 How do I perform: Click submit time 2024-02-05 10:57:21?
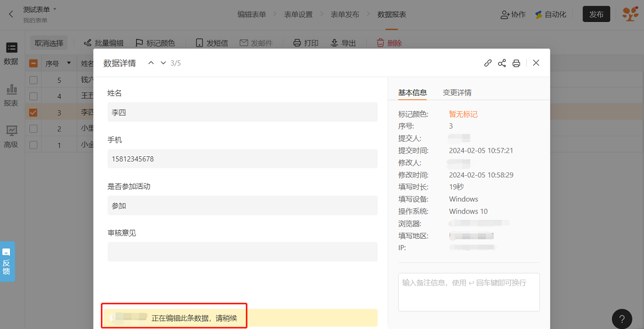point(481,151)
